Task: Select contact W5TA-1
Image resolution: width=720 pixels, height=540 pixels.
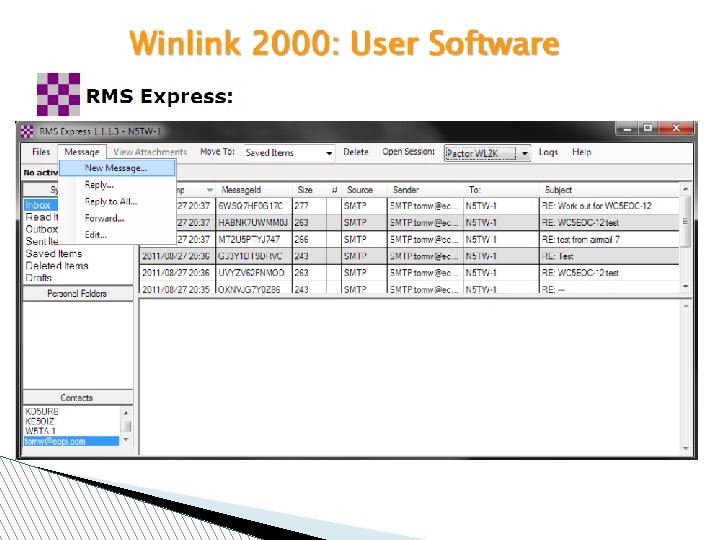Action: click(x=40, y=431)
